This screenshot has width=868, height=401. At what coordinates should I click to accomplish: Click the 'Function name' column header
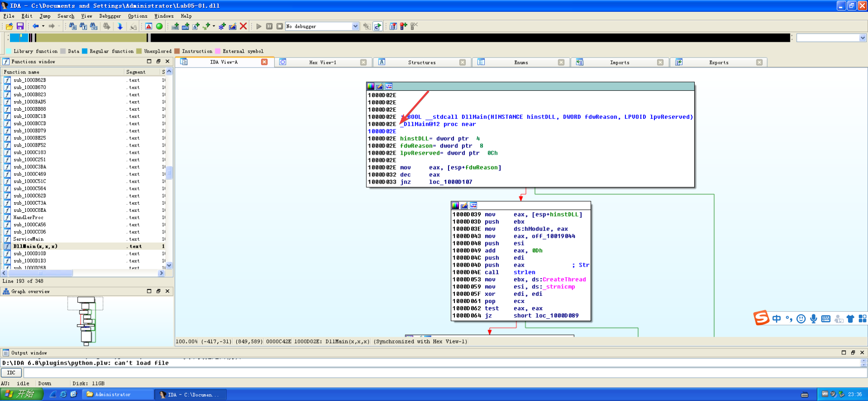click(63, 72)
